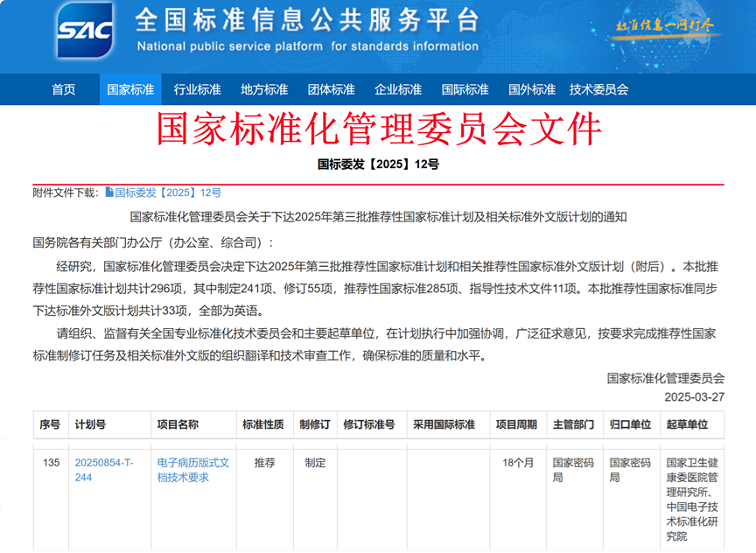Open plan number 20250854-T-244 link
756x553 pixels.
(x=103, y=470)
